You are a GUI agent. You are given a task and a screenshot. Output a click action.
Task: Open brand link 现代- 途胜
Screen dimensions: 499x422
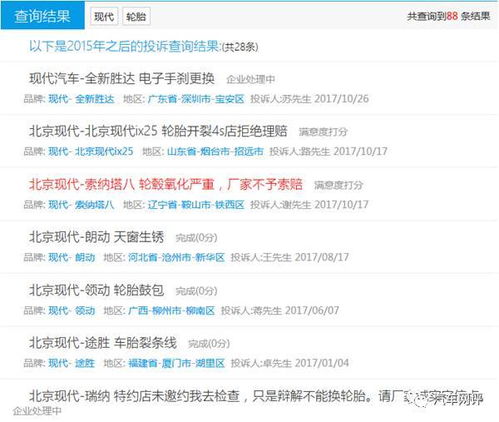tap(72, 363)
